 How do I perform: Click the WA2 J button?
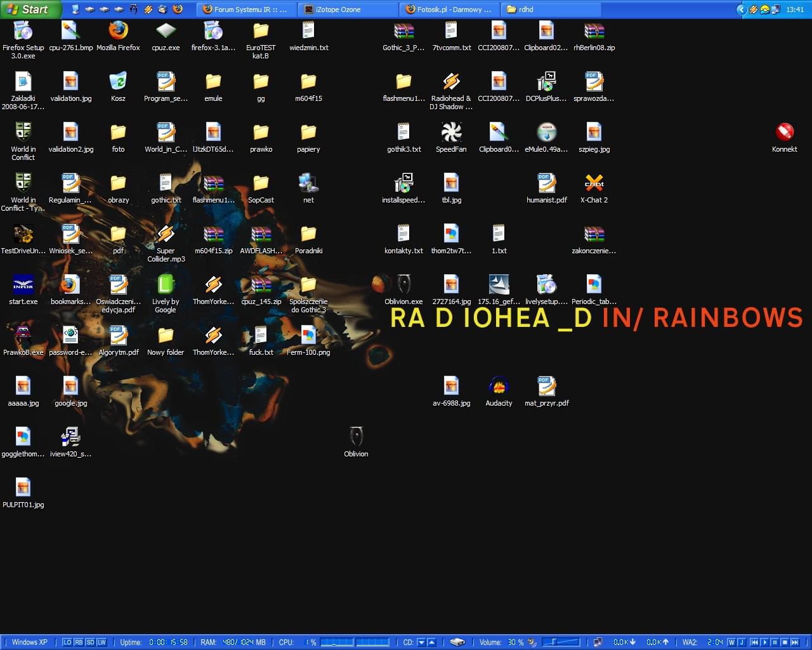click(x=740, y=642)
